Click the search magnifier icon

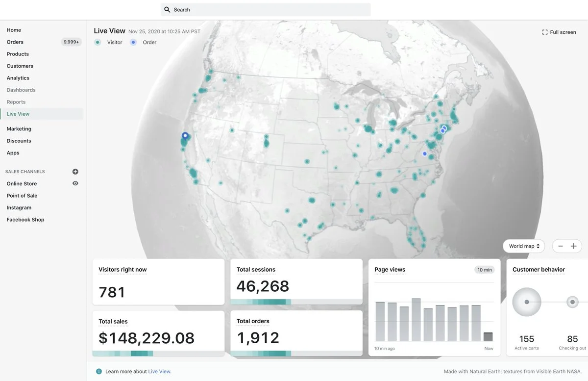(167, 10)
